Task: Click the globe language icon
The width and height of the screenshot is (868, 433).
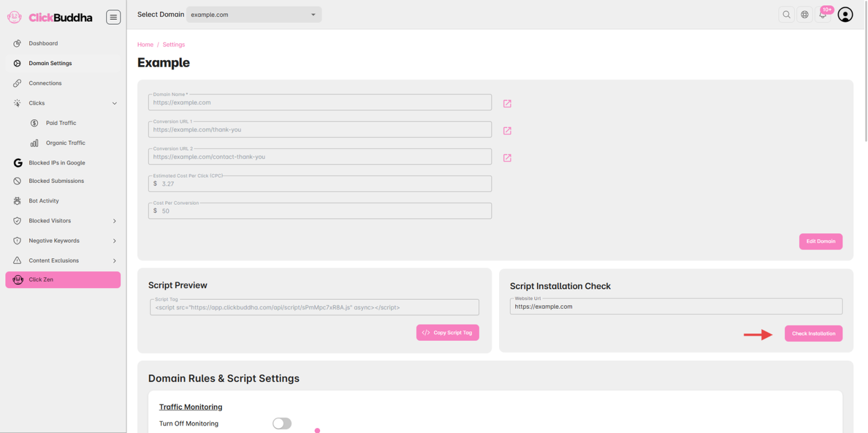Action: [805, 14]
